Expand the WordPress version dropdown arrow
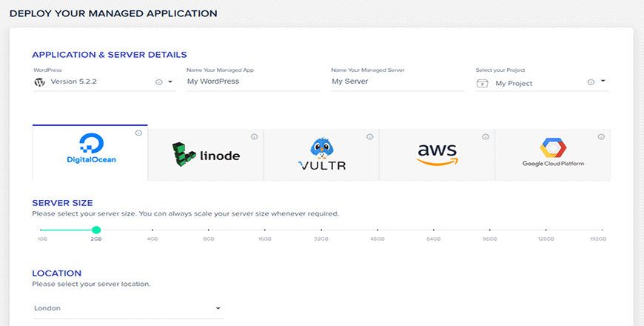The image size is (644, 326). [x=170, y=81]
